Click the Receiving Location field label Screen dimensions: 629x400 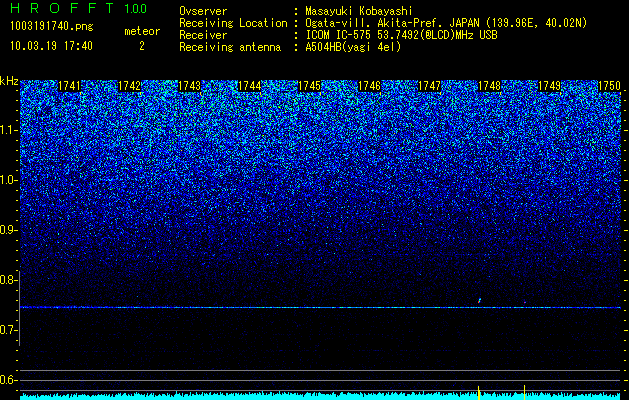tap(233, 23)
